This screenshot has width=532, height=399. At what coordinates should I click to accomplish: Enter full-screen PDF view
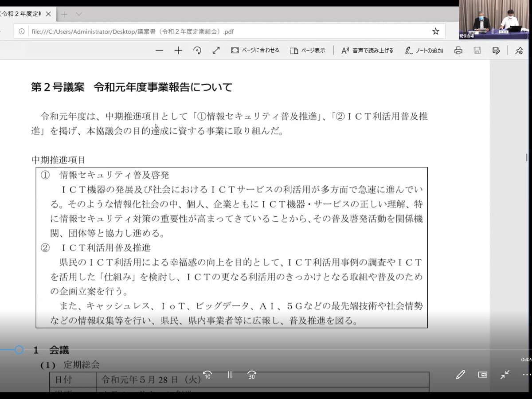216,51
